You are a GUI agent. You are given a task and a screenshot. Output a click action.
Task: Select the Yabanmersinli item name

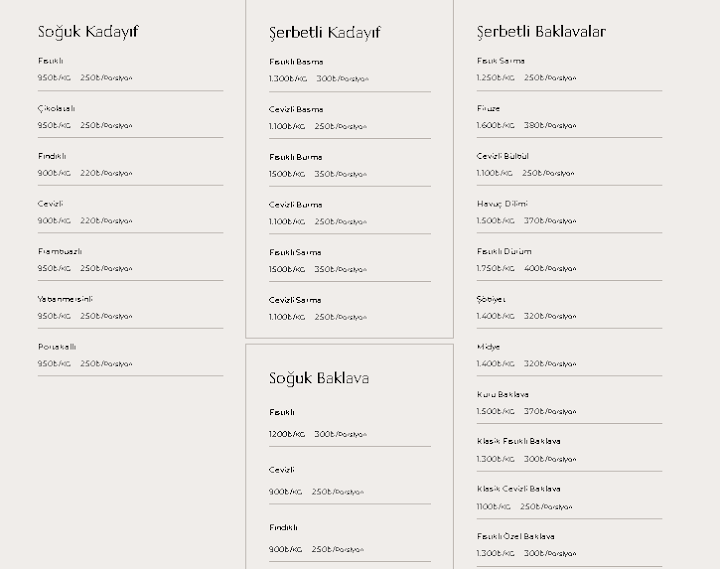65,299
